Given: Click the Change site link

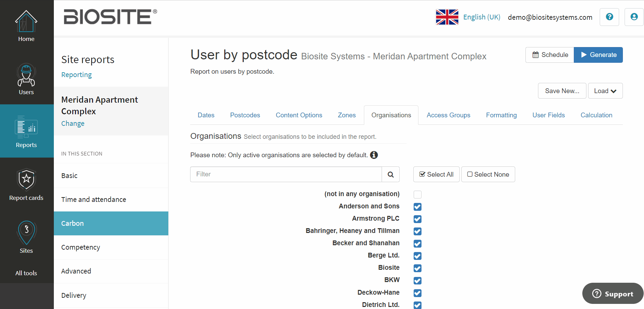Looking at the screenshot, I should 73,123.
